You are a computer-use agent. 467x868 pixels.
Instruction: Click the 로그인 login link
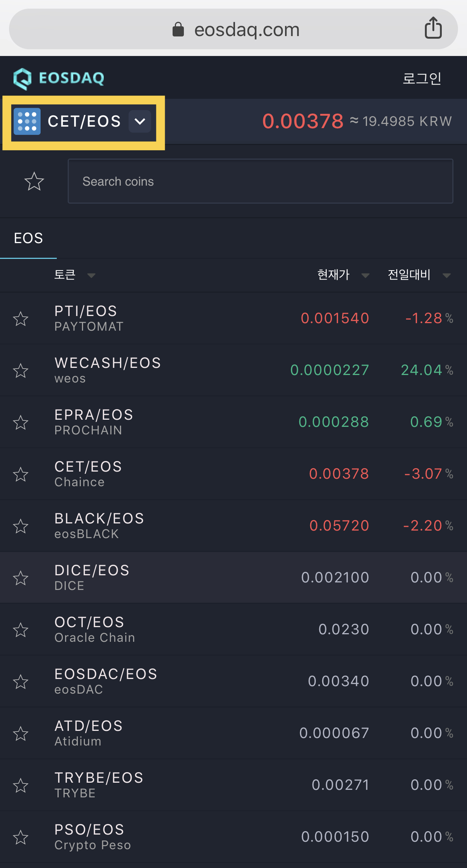click(x=422, y=79)
